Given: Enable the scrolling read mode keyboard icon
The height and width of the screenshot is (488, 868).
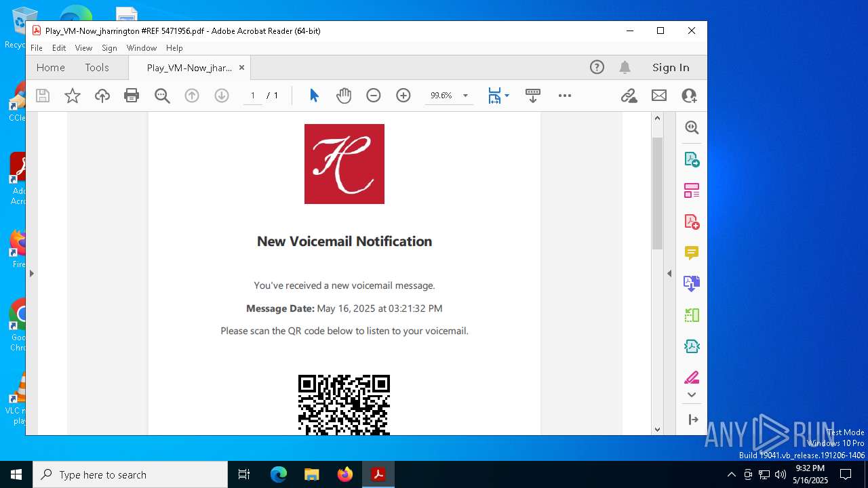Looking at the screenshot, I should (533, 96).
